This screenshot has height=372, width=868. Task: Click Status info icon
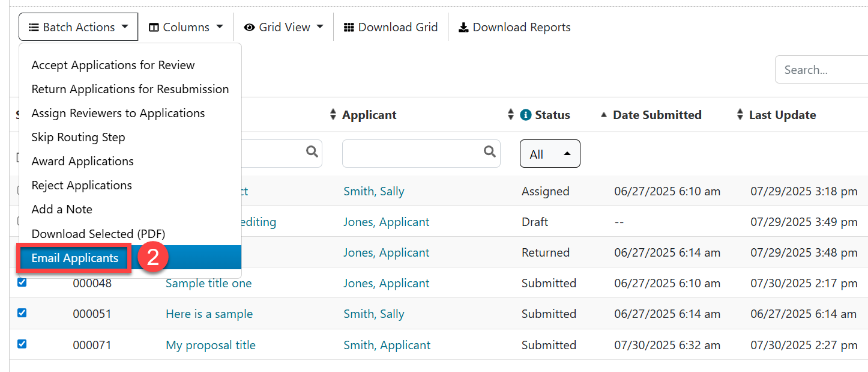(x=526, y=115)
